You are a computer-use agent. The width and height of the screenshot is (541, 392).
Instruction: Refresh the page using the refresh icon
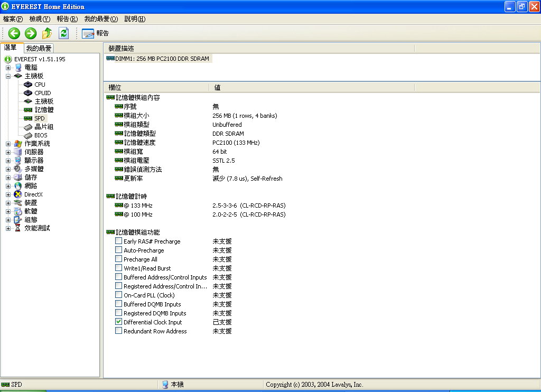click(63, 33)
